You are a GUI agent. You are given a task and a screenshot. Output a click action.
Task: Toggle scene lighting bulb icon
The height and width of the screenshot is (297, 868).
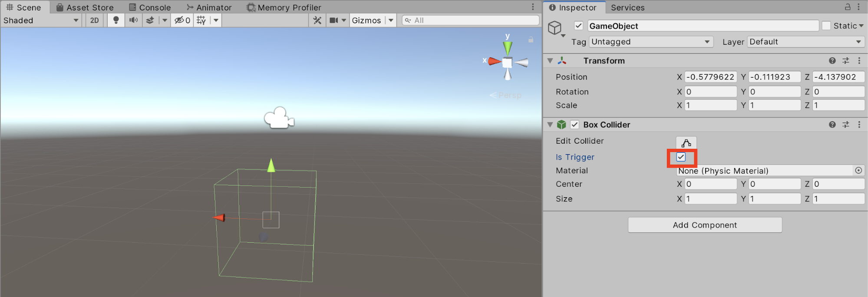[116, 20]
